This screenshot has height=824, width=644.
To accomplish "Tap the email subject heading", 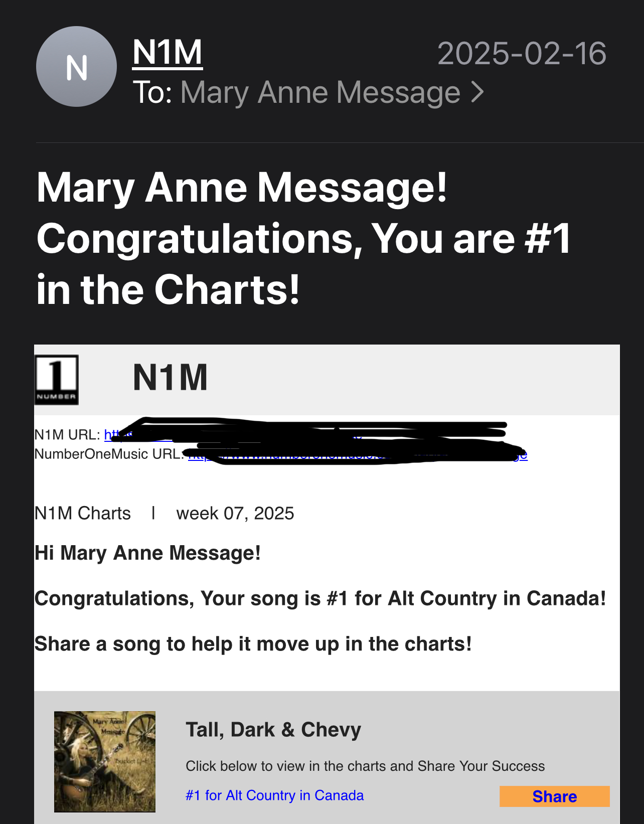I will (x=303, y=238).
